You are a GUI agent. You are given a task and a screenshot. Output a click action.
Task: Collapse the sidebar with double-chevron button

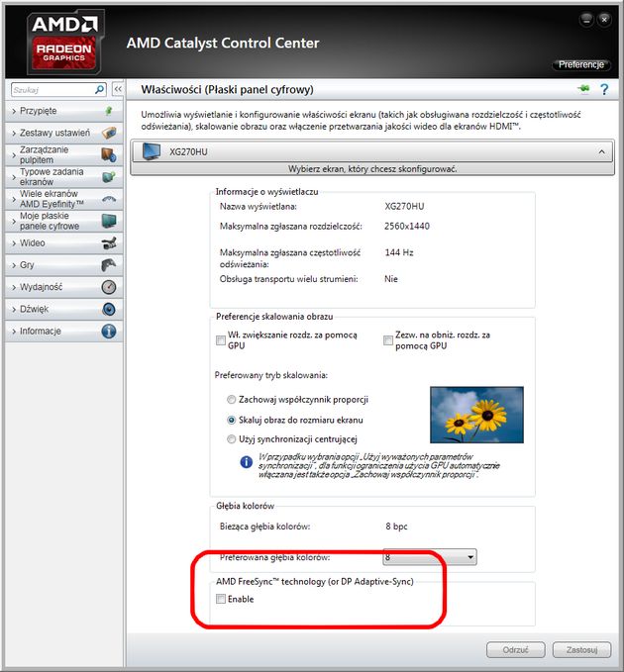click(118, 89)
